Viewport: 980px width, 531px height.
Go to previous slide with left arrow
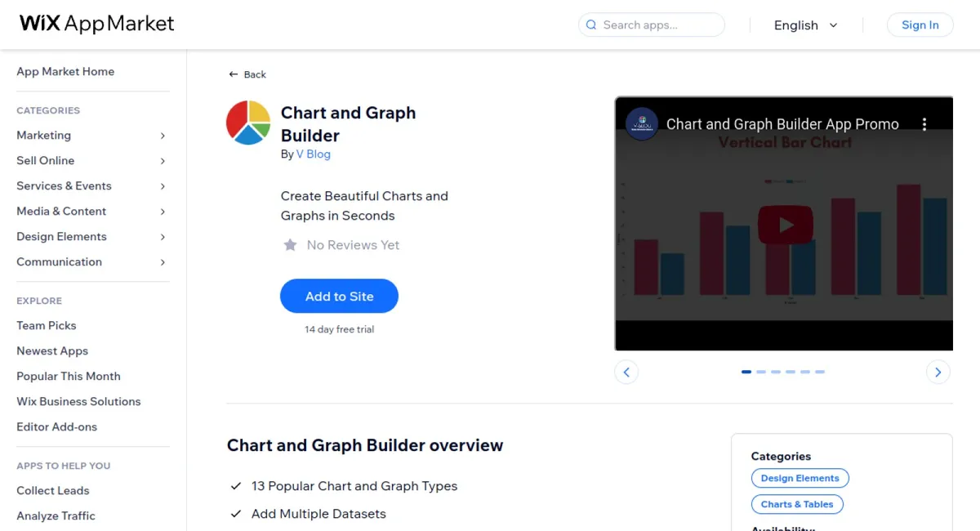coord(627,372)
